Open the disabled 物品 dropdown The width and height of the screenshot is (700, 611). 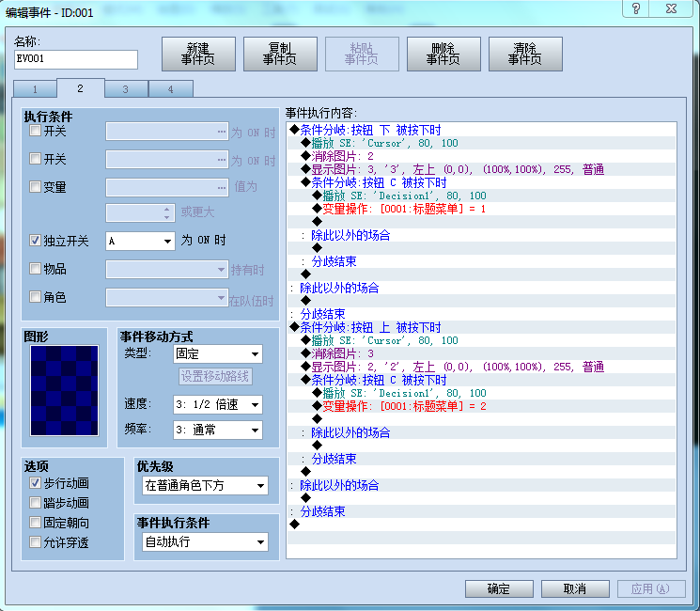[x=167, y=270]
